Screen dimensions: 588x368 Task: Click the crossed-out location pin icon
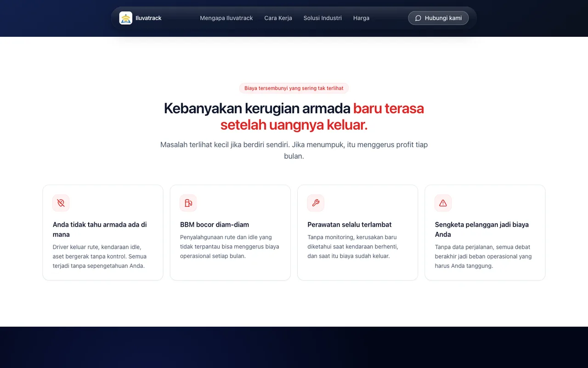point(61,203)
